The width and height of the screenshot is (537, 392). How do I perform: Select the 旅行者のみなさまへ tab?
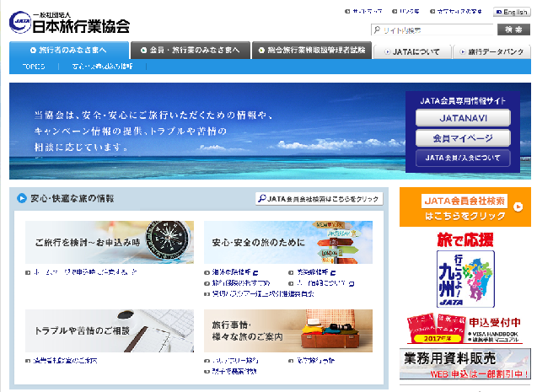coord(69,51)
